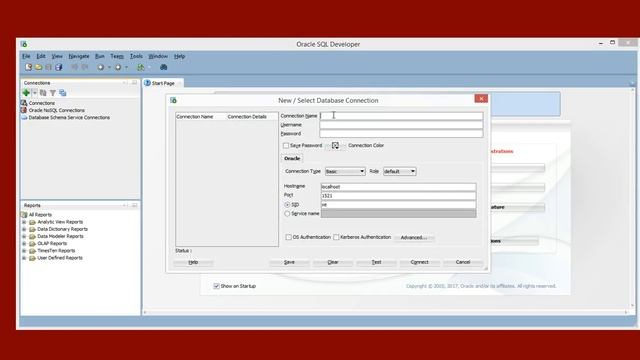Image resolution: width=640 pixels, height=360 pixels.
Task: Click the Advanced... button
Action: (414, 238)
